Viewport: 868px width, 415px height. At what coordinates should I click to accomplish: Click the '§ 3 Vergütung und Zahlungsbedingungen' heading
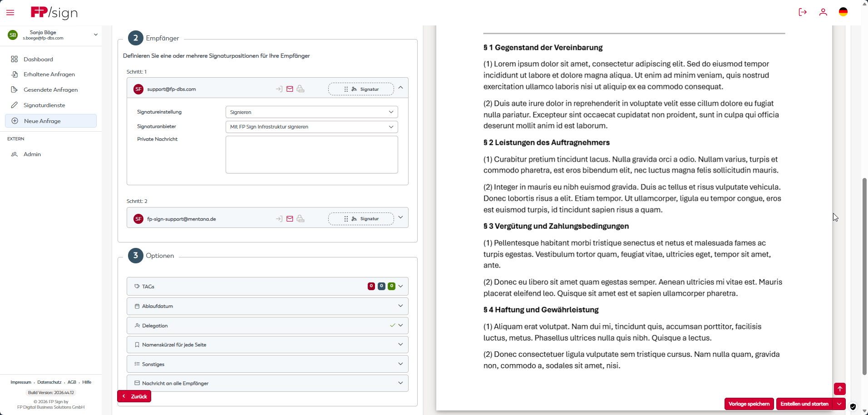tap(556, 226)
